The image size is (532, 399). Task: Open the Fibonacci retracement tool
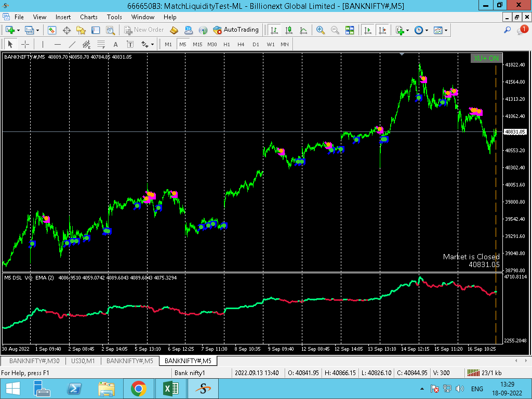pos(101,44)
